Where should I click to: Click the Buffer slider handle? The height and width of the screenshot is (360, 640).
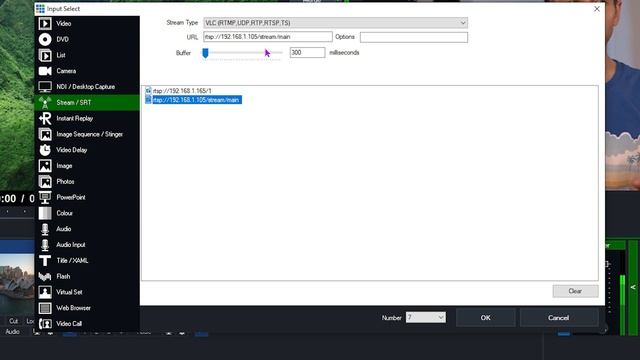[205, 53]
